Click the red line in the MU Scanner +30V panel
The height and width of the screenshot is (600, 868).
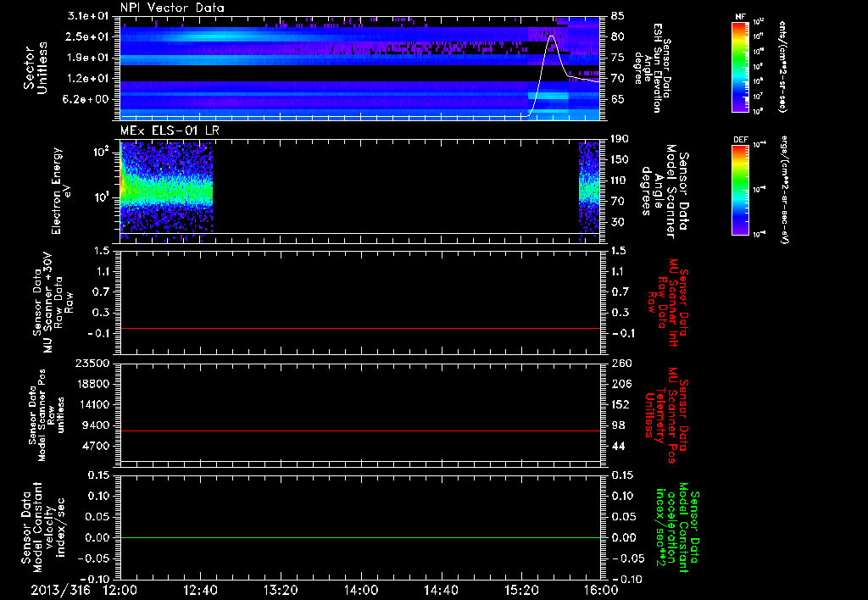359,328
